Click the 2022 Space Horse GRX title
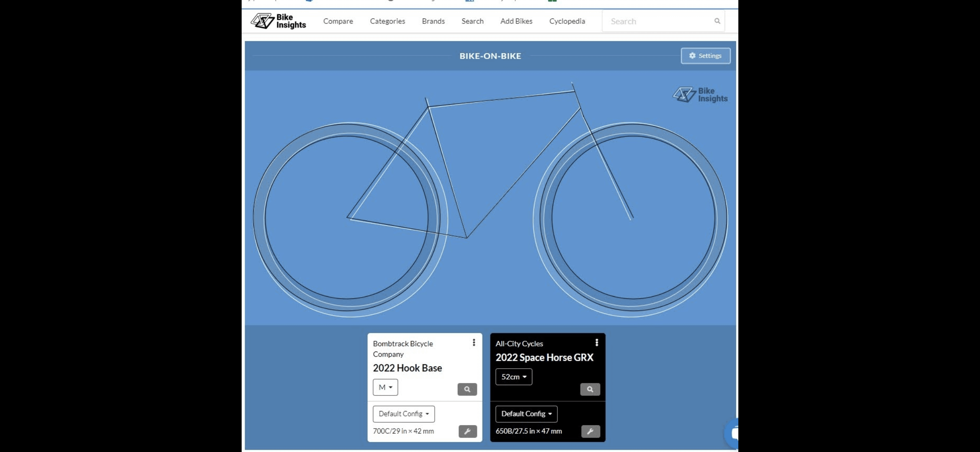This screenshot has width=980, height=452. [x=544, y=357]
